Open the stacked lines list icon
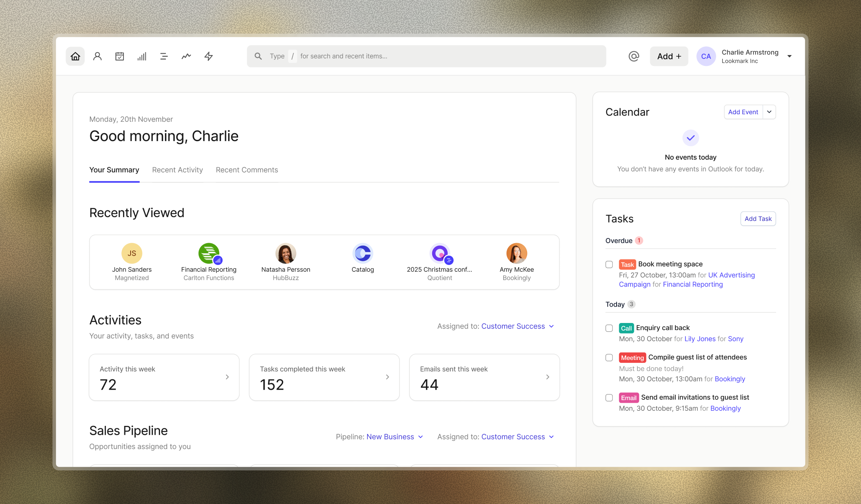 (x=164, y=56)
